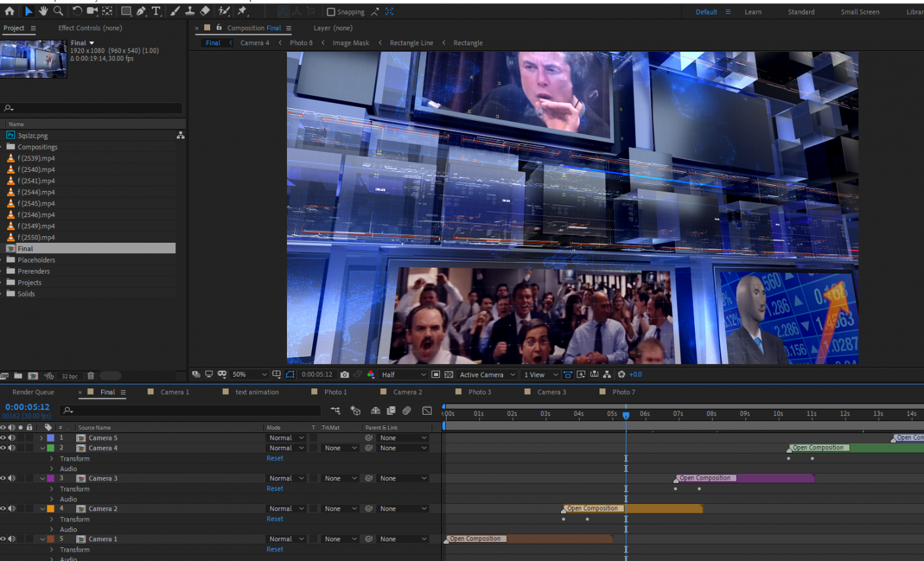This screenshot has width=924, height=561.
Task: Toggle preserve transparency box on Camera 5
Action: pos(313,438)
